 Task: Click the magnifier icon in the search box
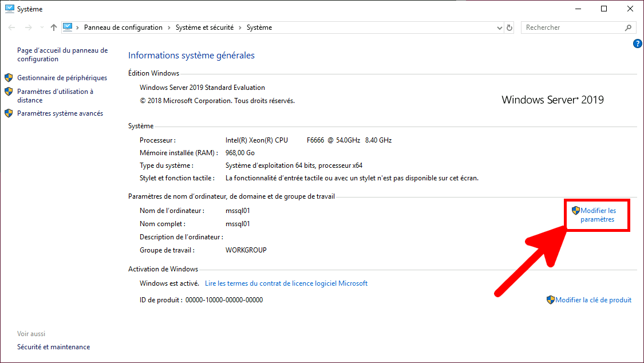(628, 27)
